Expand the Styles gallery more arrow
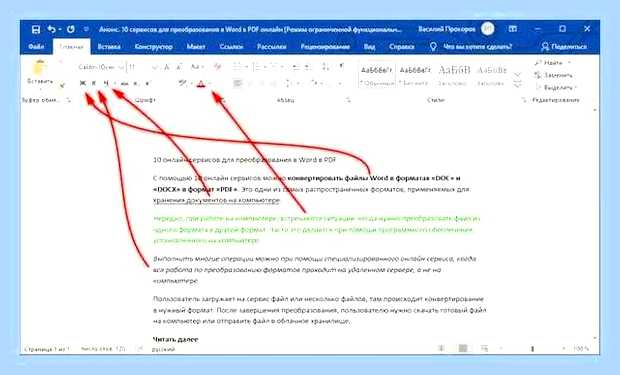 tap(517, 84)
